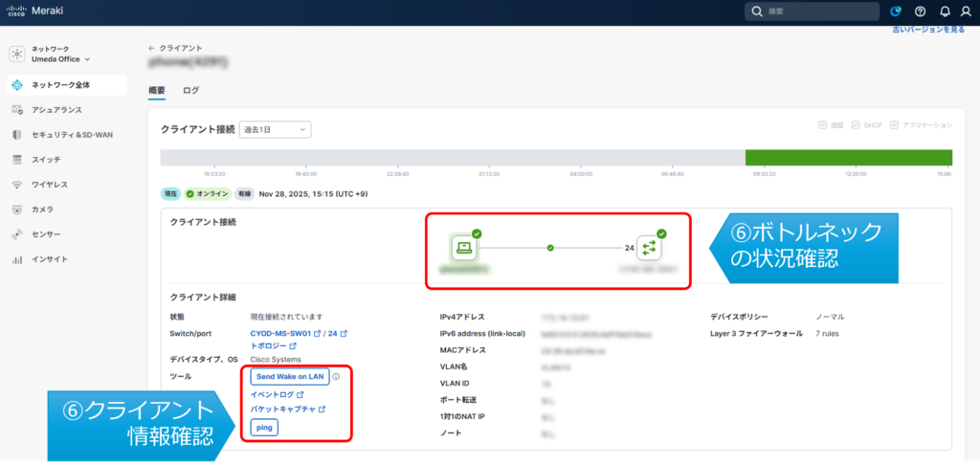This screenshot has width=980, height=465.
Task: Toggle the 認証 checkbox
Action: 822,125
